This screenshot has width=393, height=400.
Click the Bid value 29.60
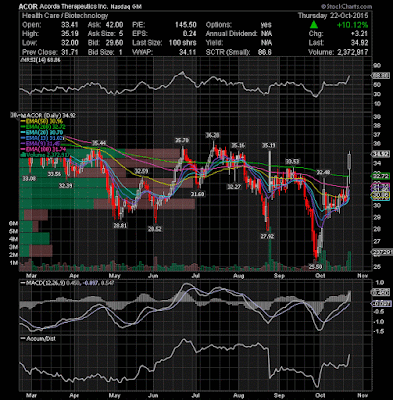click(x=115, y=43)
